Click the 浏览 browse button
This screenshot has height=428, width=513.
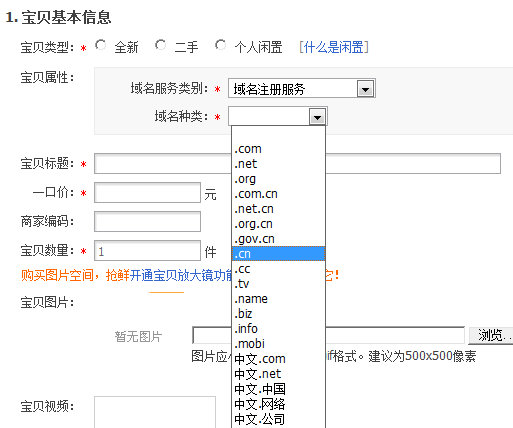[491, 335]
